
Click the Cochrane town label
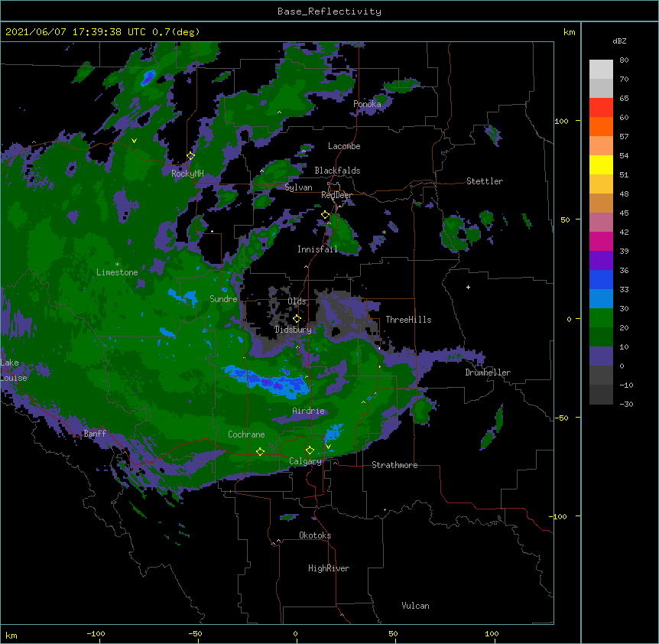tap(246, 434)
